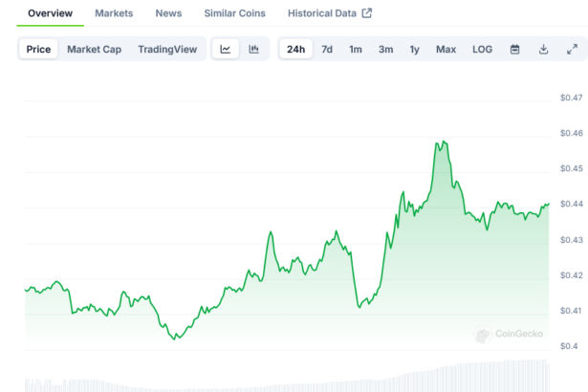Open the Markets tab
588x392 pixels.
coord(114,13)
